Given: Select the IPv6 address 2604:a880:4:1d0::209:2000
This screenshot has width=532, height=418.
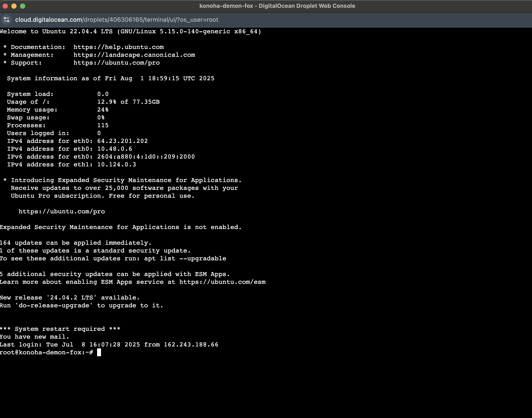Looking at the screenshot, I should point(146,157).
